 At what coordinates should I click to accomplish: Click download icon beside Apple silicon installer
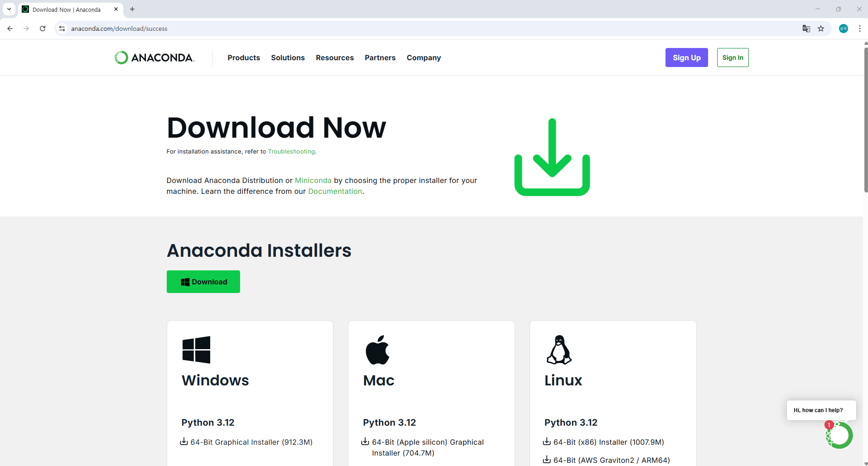[365, 442]
